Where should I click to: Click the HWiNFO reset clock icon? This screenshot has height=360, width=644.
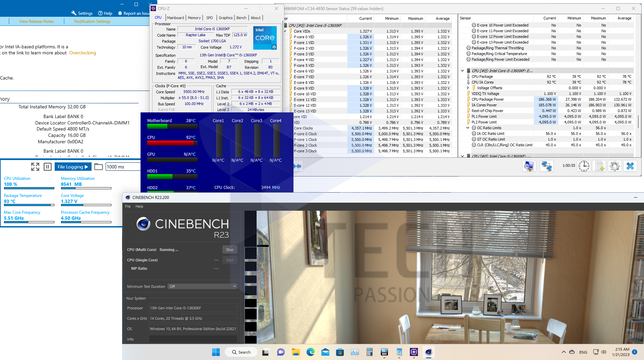(584, 166)
